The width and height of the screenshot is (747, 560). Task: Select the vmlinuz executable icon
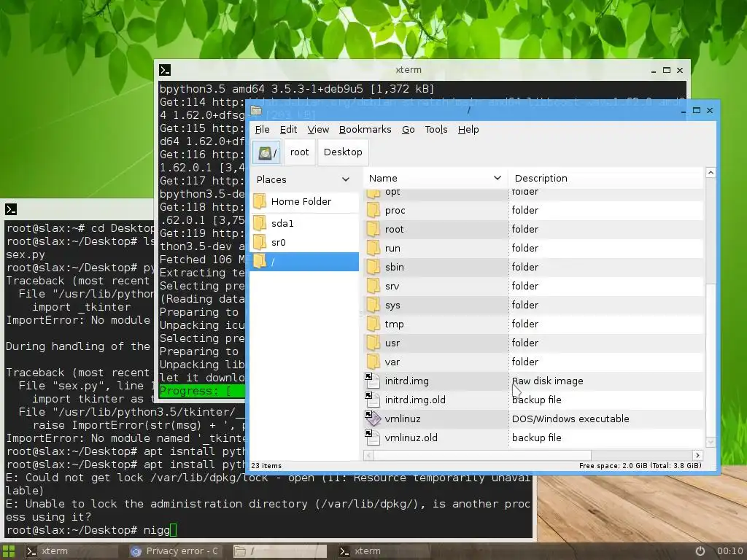pyautogui.click(x=373, y=419)
